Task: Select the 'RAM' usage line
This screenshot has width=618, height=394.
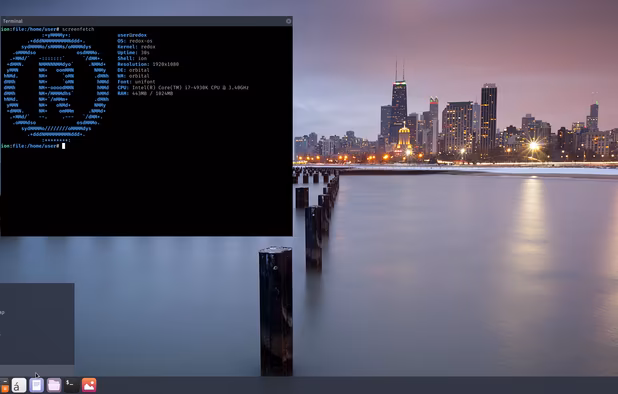Action: tap(145, 93)
